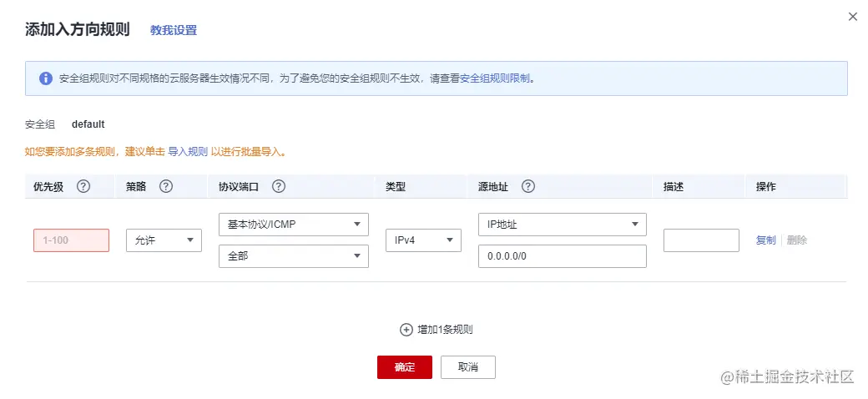Open the 基本协议/ICMP protocol dropdown
Image resolution: width=868 pixels, height=399 pixels.
click(294, 225)
